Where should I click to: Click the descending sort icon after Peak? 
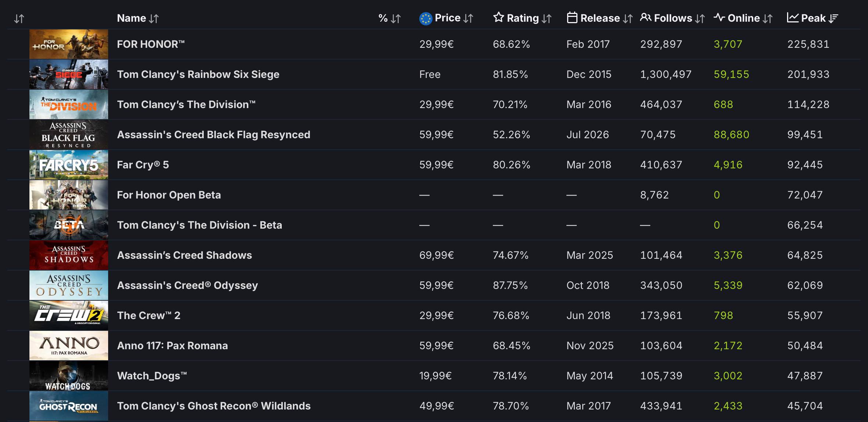click(834, 18)
